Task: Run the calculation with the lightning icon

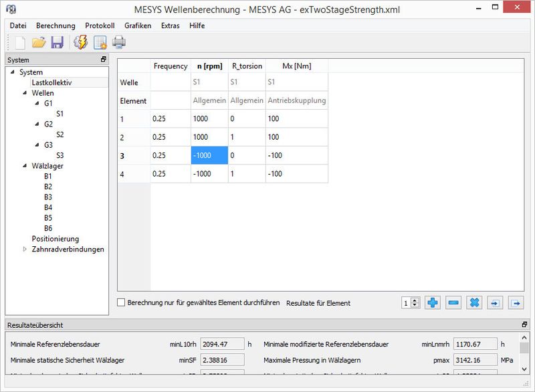Action: pyautogui.click(x=80, y=41)
